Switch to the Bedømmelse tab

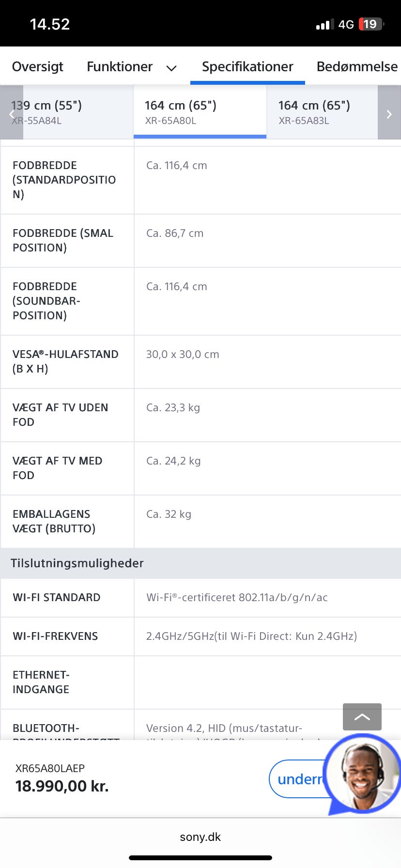click(357, 66)
